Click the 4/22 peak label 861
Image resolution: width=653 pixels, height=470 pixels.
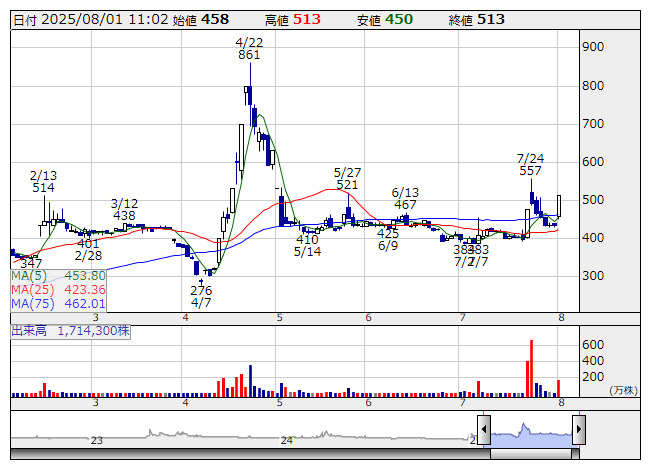pos(249,56)
